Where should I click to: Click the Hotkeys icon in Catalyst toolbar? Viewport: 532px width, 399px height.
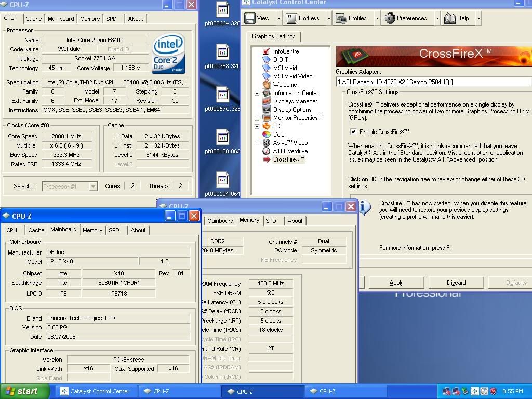point(291,18)
